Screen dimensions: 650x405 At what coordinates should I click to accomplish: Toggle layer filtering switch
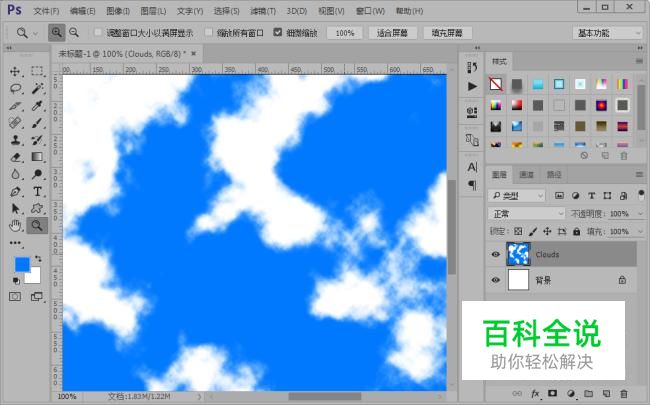[641, 195]
